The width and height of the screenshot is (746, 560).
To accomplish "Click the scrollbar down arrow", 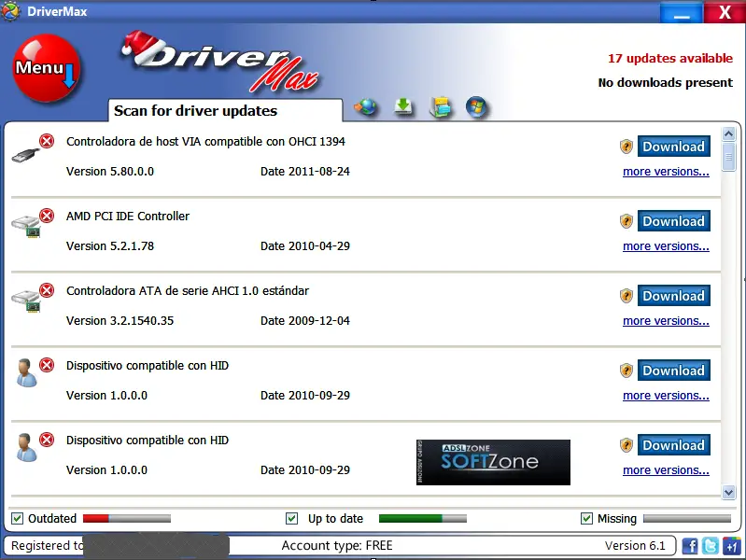I will coord(728,492).
